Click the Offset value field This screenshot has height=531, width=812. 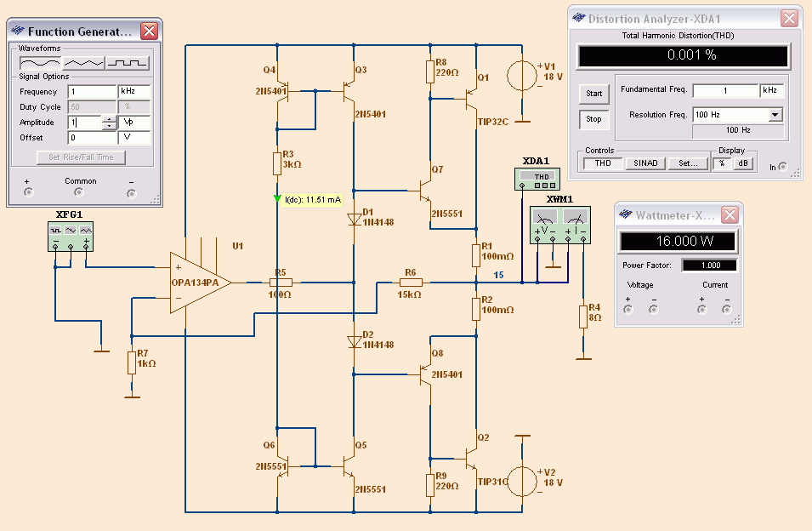pos(92,137)
